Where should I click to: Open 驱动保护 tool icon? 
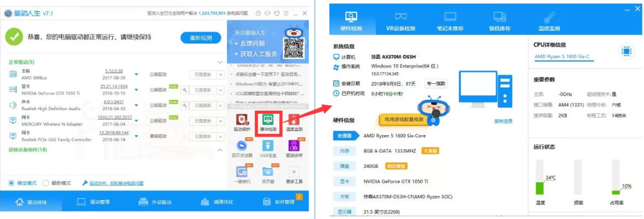click(242, 120)
